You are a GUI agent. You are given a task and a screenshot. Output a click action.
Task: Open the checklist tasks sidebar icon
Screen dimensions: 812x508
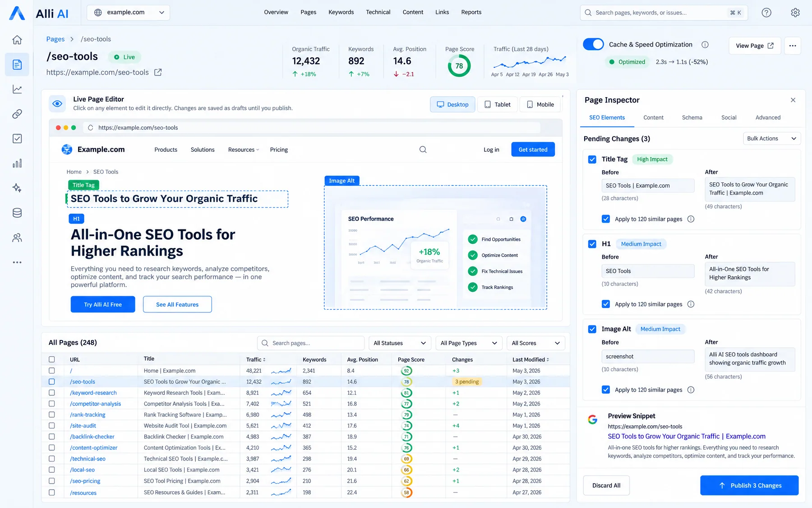17,139
